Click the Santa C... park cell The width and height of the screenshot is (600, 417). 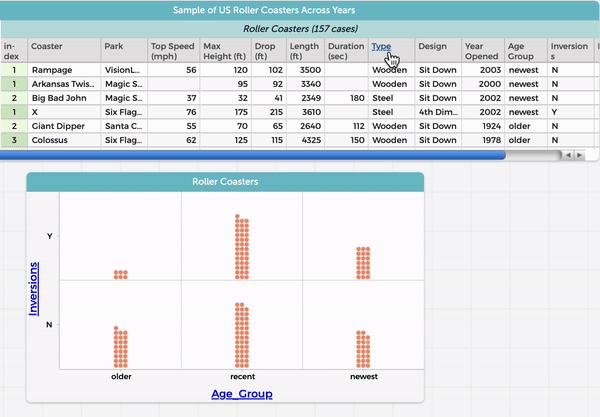tap(124, 126)
